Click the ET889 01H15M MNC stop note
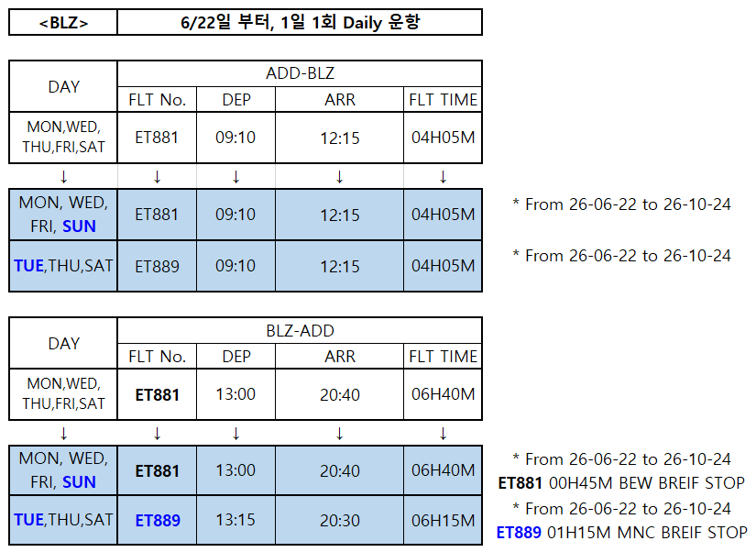The height and width of the screenshot is (552, 756). [x=621, y=532]
